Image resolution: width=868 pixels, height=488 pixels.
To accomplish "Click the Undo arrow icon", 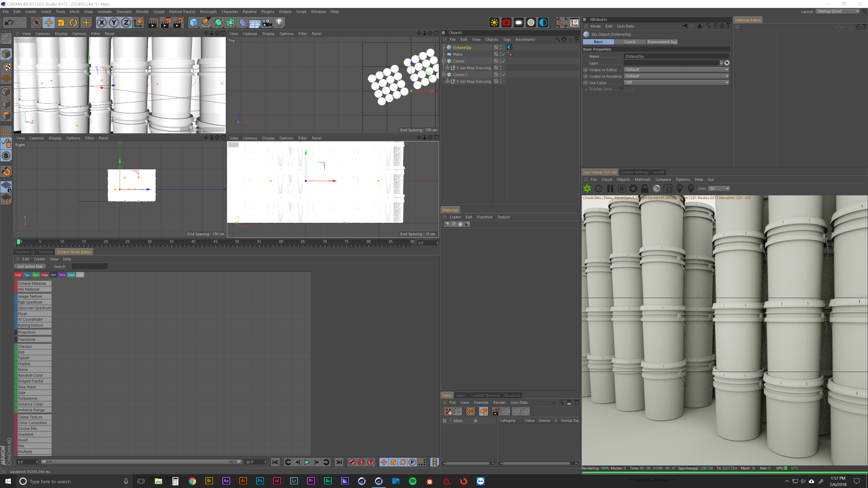I will point(9,23).
